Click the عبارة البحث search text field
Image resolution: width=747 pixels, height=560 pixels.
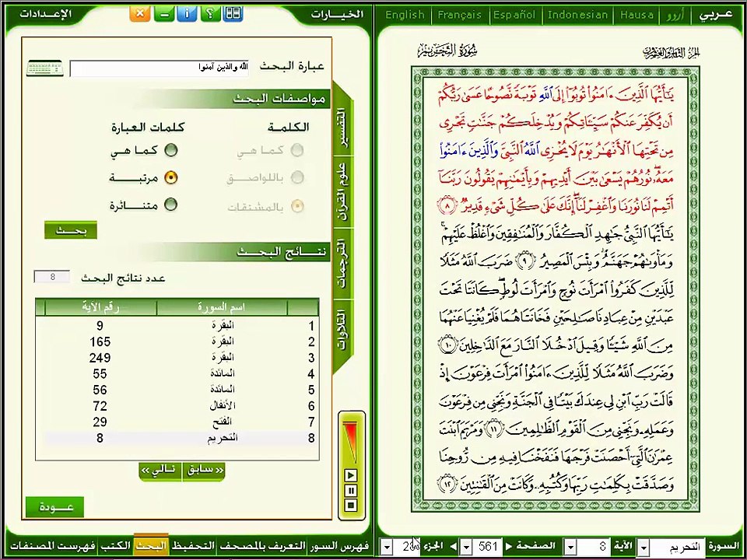tap(159, 68)
